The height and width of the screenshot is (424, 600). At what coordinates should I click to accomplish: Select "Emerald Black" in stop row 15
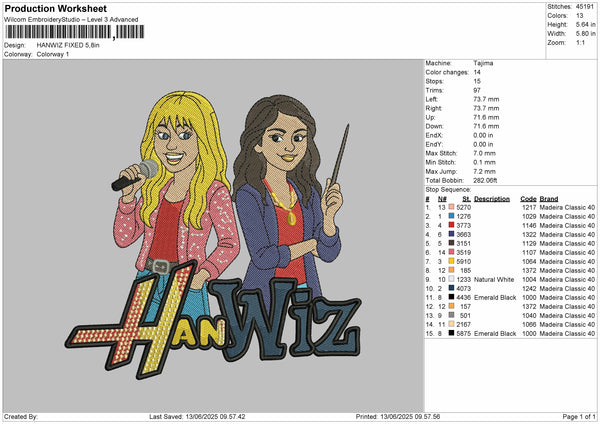pos(495,333)
